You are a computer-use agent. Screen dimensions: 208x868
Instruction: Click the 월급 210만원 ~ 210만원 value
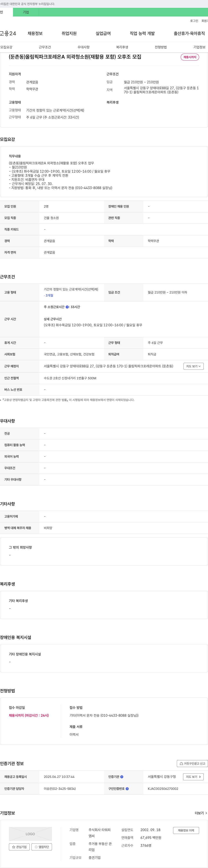click(x=141, y=82)
